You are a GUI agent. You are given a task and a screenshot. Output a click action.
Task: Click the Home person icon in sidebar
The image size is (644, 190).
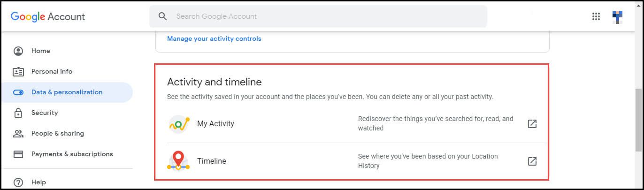[x=18, y=51]
